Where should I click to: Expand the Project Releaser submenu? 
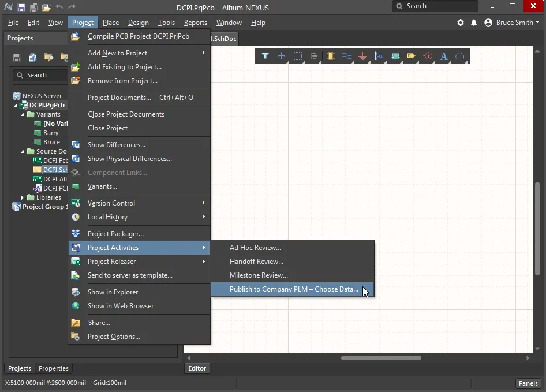pos(139,262)
